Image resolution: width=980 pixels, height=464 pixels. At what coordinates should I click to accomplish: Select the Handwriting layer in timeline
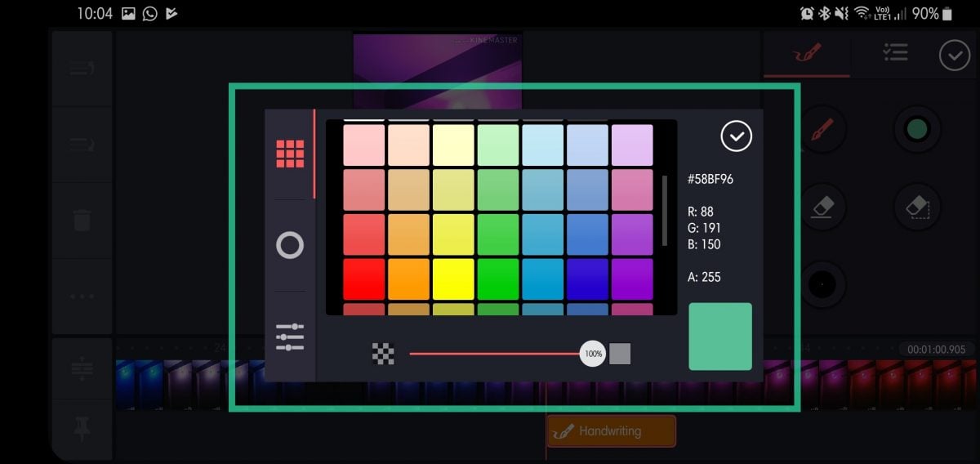tap(611, 431)
